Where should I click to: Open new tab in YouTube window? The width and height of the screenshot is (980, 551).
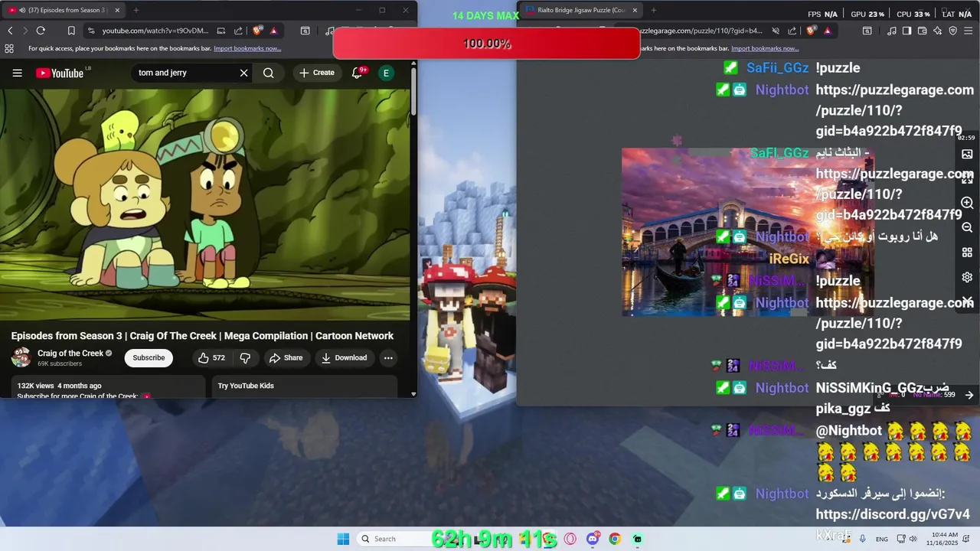point(136,10)
